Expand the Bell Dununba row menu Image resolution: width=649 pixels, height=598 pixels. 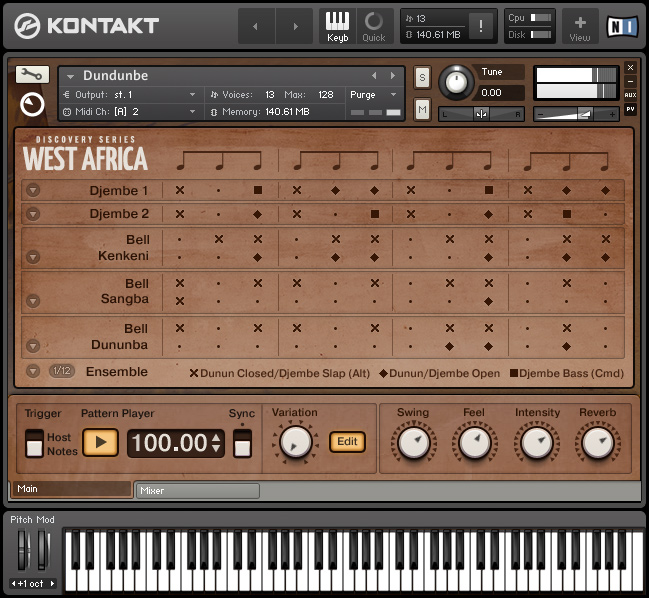(33, 346)
